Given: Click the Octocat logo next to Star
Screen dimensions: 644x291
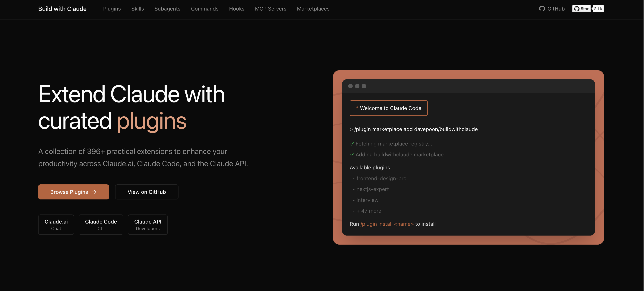Looking at the screenshot, I should click(577, 8).
